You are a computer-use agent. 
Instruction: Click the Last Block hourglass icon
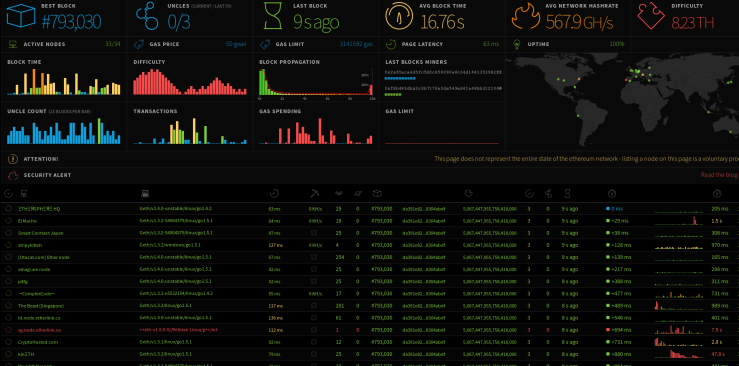click(273, 17)
